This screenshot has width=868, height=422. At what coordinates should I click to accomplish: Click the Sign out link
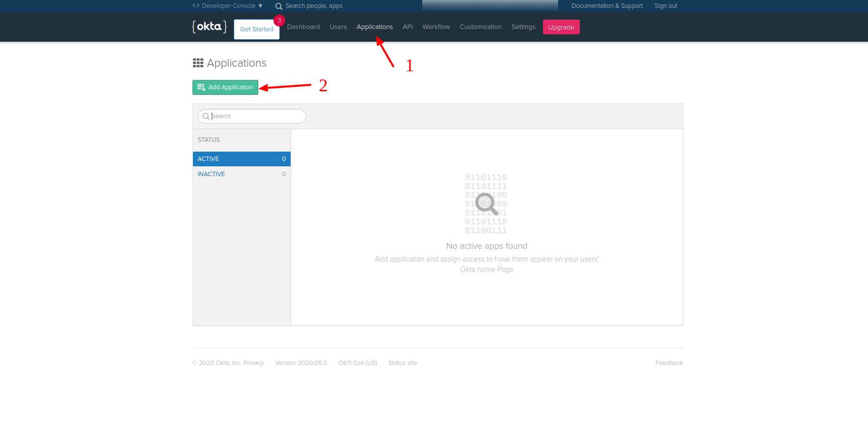pos(665,6)
